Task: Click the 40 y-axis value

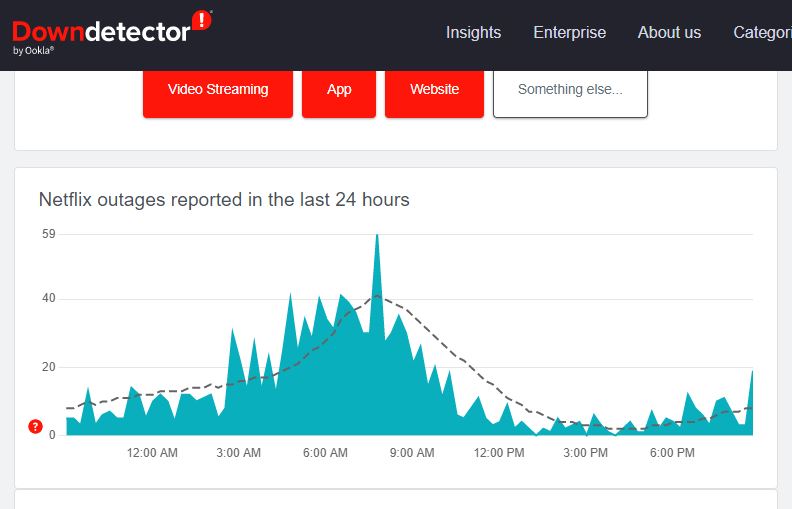Action: 48,298
